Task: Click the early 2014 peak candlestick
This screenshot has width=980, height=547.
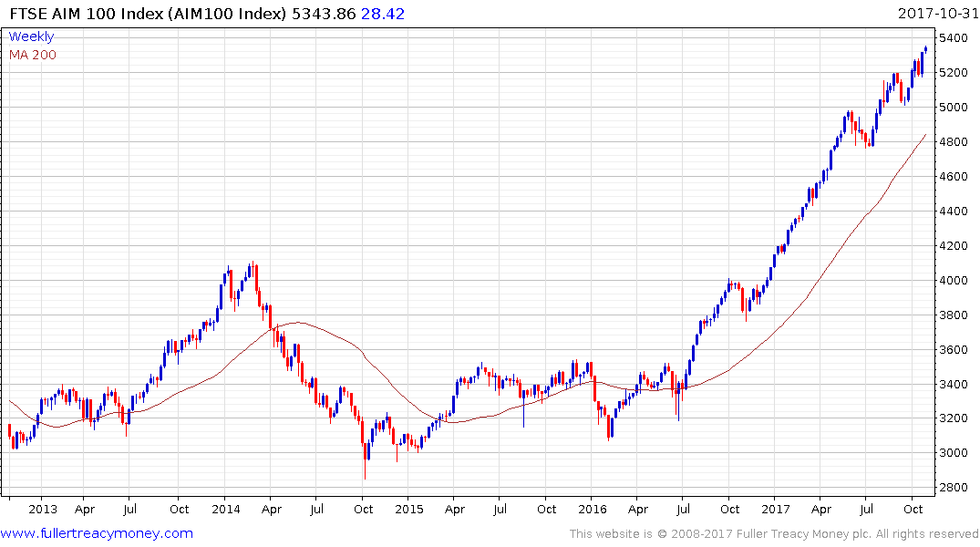Action: [x=253, y=269]
